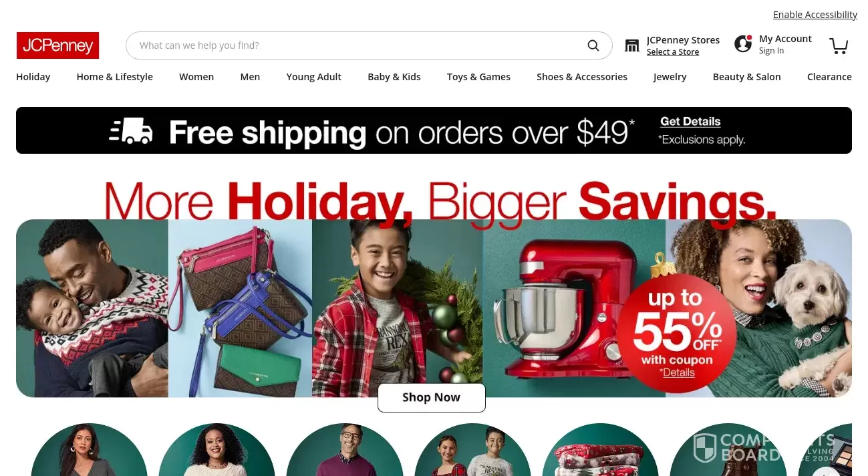
Task: Click the free shipping truck icon
Action: pos(131,131)
